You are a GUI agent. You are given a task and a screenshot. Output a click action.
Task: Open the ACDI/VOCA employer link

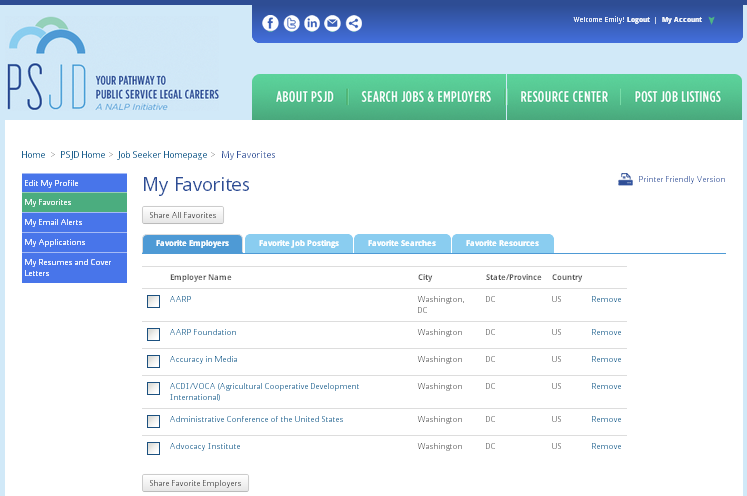[264, 392]
